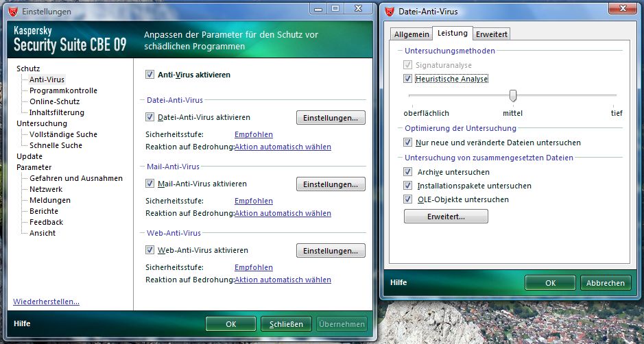Click Kaspersky icon in Einstellungen title bar
Screen dimensions: 644x344
(x=13, y=12)
